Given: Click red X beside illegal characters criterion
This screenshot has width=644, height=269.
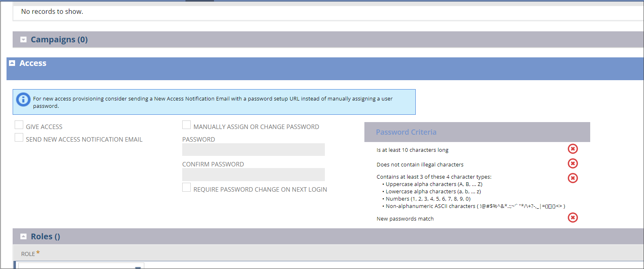Looking at the screenshot, I should pos(573,164).
